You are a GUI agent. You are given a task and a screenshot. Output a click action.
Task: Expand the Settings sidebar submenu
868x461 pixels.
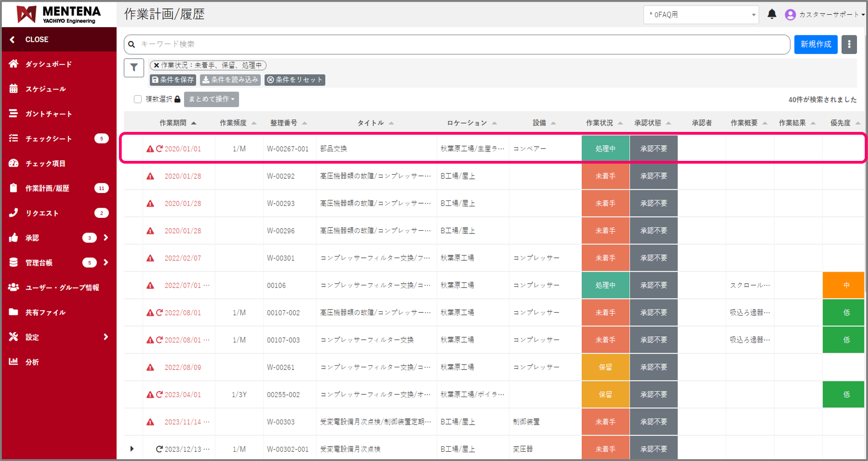tap(106, 337)
